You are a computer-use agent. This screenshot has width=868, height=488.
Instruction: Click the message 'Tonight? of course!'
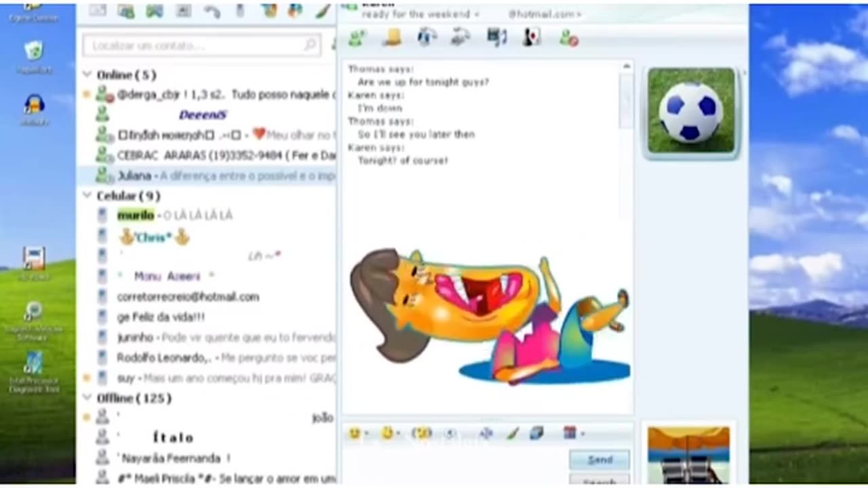pos(403,161)
